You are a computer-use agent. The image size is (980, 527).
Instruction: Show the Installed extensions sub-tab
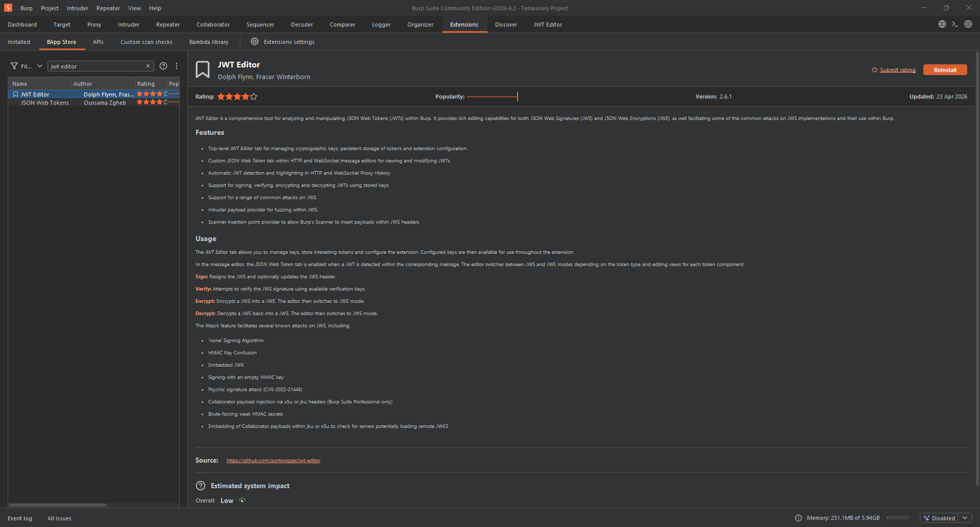point(19,42)
